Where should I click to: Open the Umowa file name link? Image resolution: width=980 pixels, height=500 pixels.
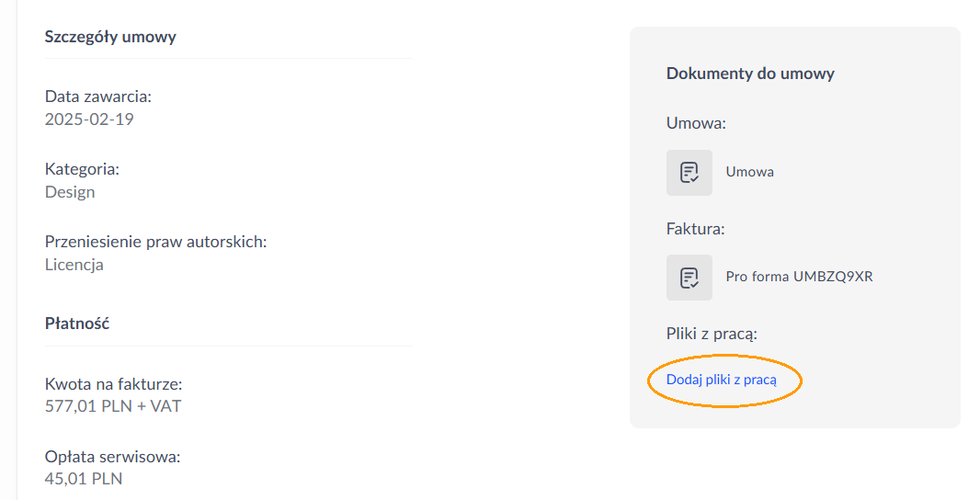[749, 172]
